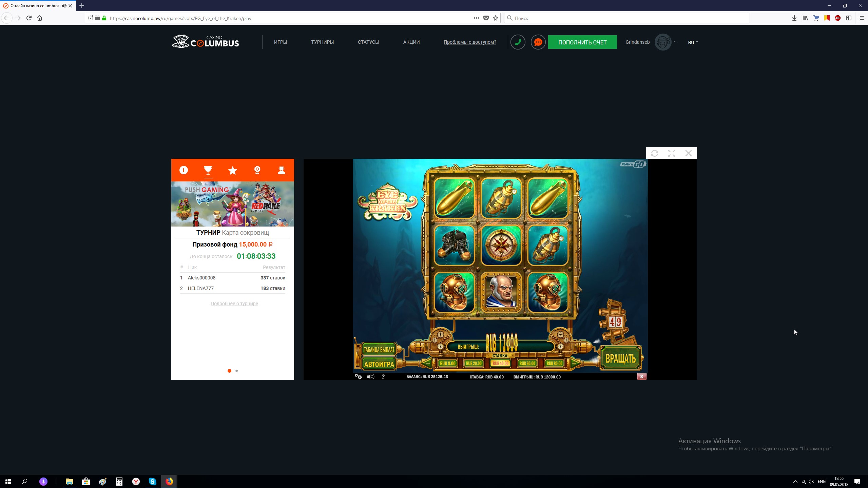Select the star favorites tab icon
Screen dimensions: 868x488
233,170
